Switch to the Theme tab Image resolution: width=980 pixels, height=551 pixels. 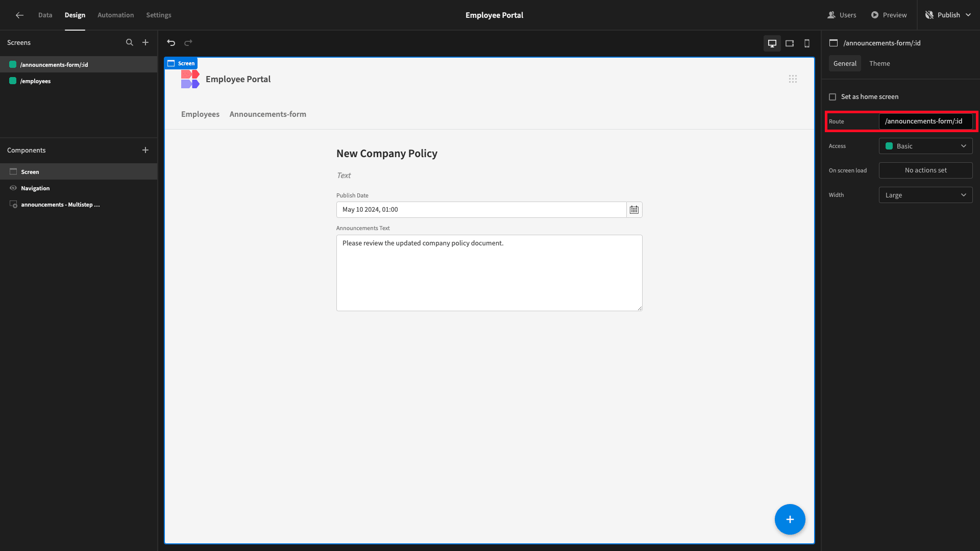point(879,64)
